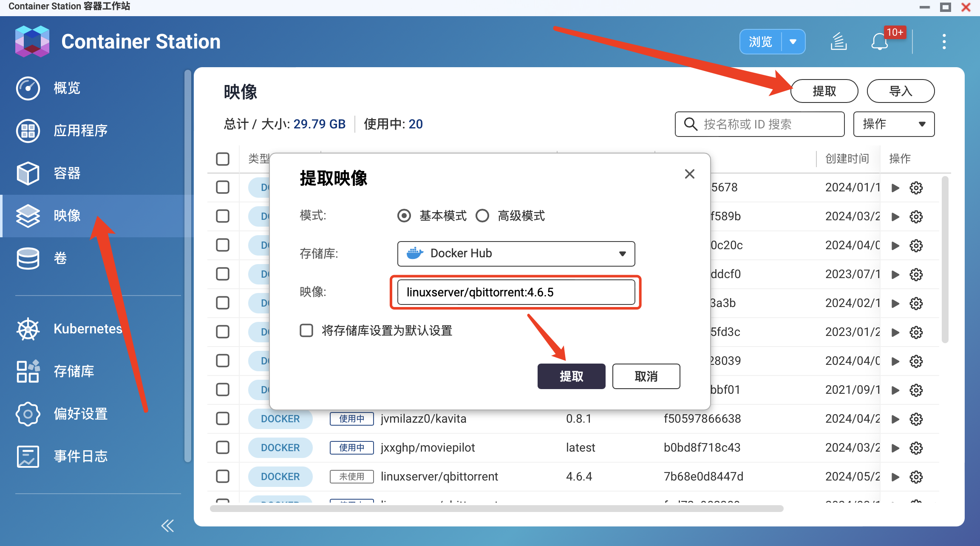Expand the Docker Hub 存储库 dropdown
This screenshot has width=980, height=546.
coord(516,253)
